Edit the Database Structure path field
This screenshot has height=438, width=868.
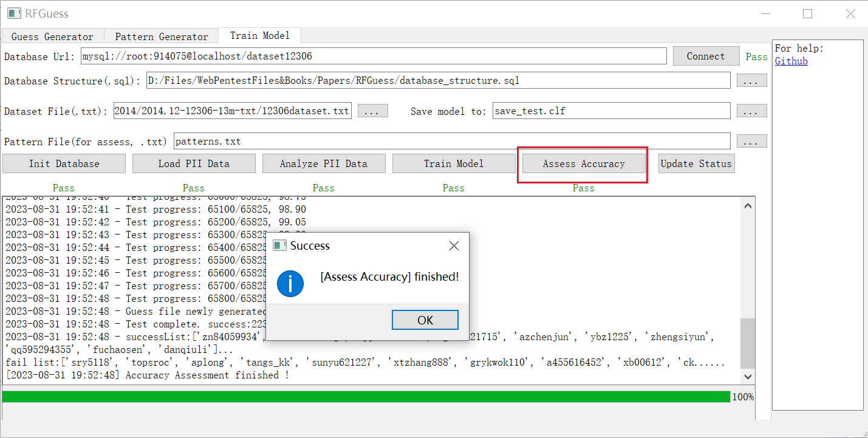point(438,80)
